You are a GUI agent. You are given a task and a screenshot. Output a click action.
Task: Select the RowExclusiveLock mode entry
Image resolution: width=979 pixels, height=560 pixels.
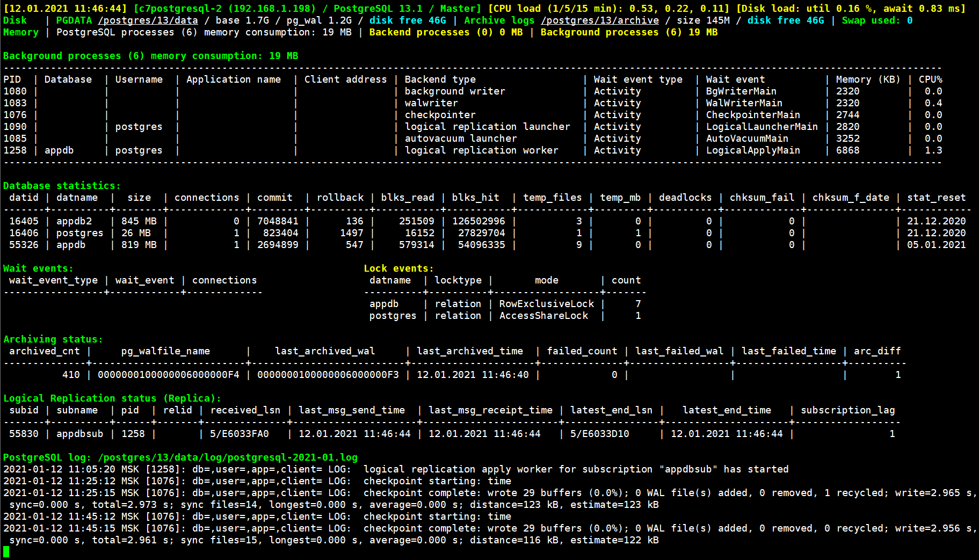(x=547, y=304)
